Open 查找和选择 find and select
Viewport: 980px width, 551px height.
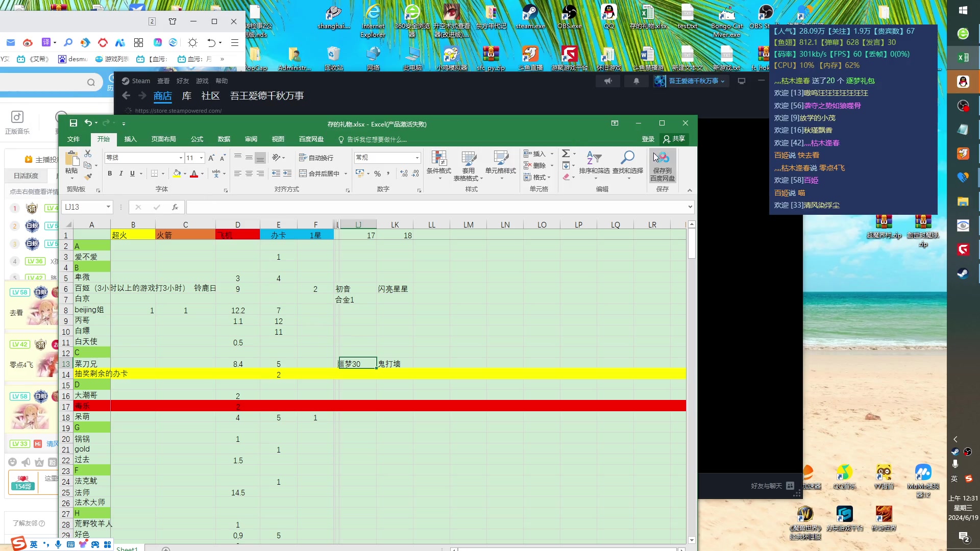[628, 166]
